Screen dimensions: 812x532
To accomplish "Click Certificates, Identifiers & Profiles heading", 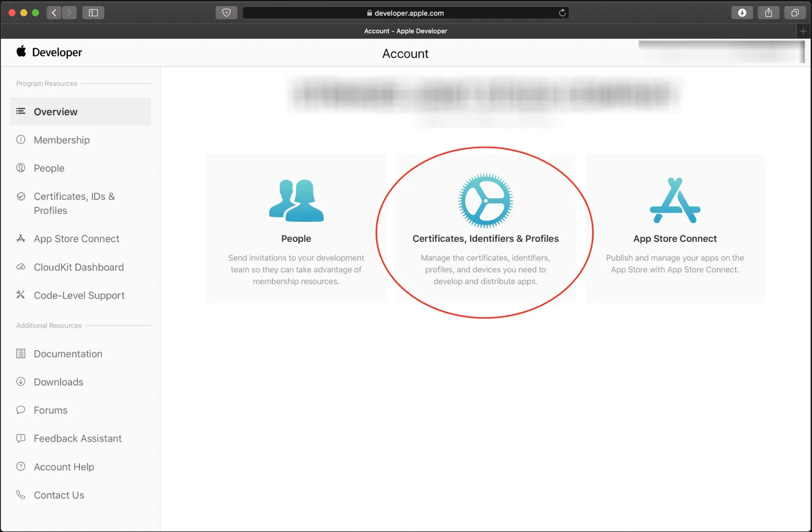I will [486, 239].
